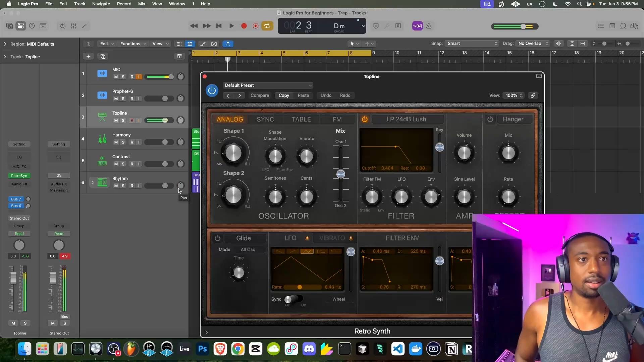The image size is (644, 362).
Task: Click the waveform zoom icon
Action: click(558, 44)
